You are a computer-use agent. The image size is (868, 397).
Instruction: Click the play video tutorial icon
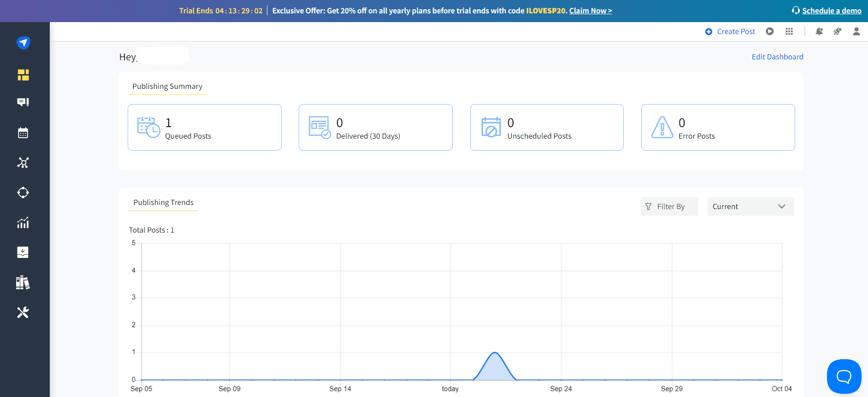[x=770, y=31]
